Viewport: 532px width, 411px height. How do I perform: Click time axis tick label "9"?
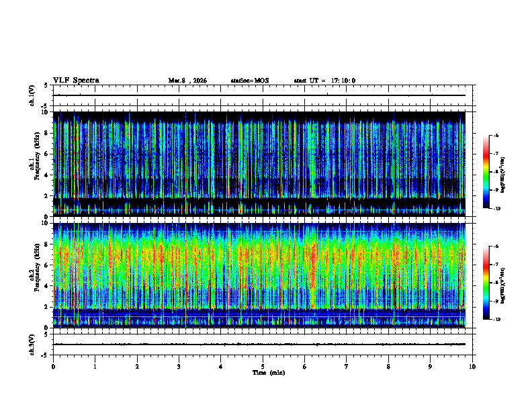coord(430,367)
